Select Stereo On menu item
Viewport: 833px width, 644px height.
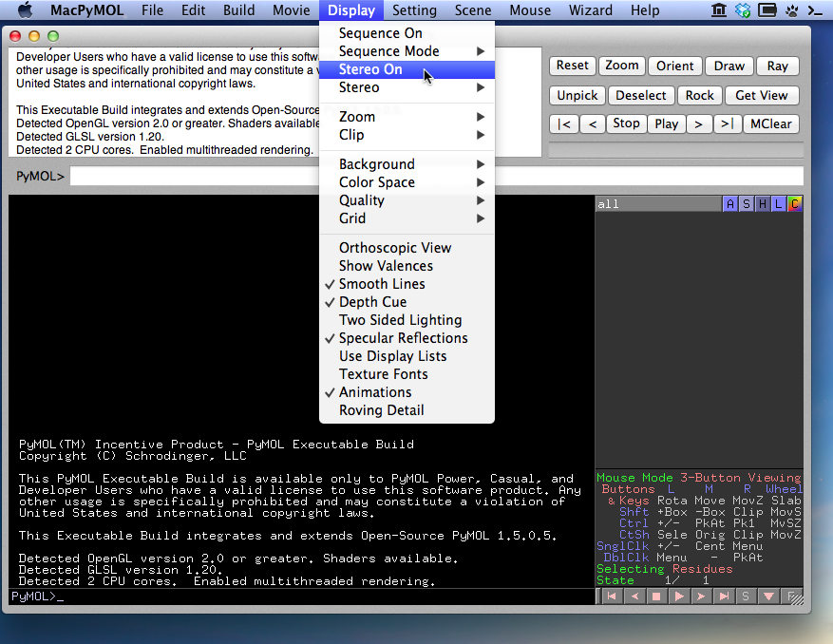click(x=407, y=69)
